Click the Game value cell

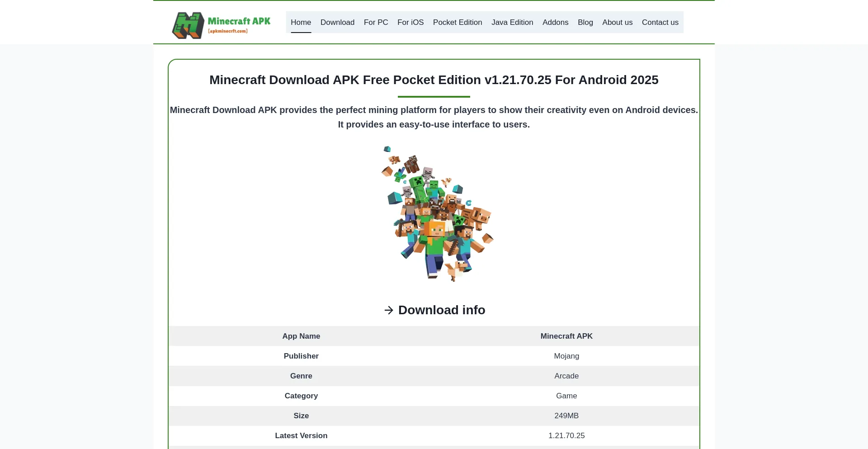click(566, 396)
